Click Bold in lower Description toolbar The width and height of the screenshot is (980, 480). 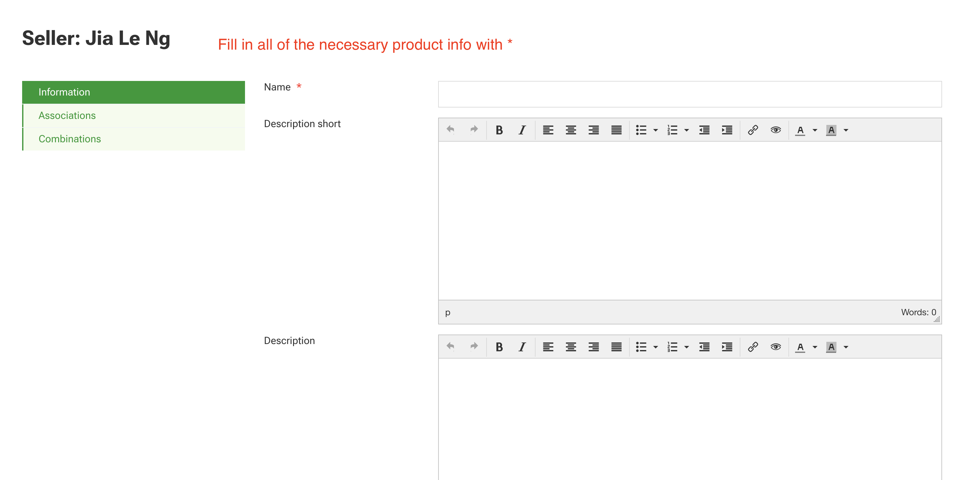(499, 347)
